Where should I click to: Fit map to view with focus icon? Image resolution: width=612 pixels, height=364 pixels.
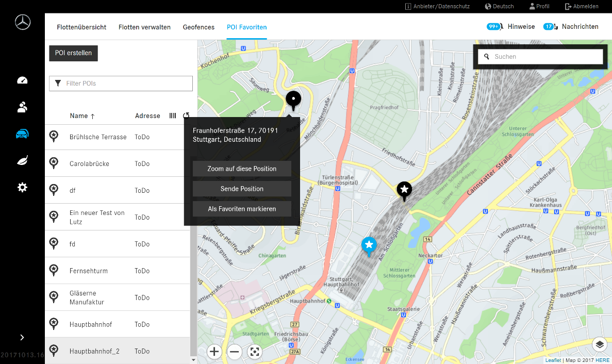tap(255, 352)
